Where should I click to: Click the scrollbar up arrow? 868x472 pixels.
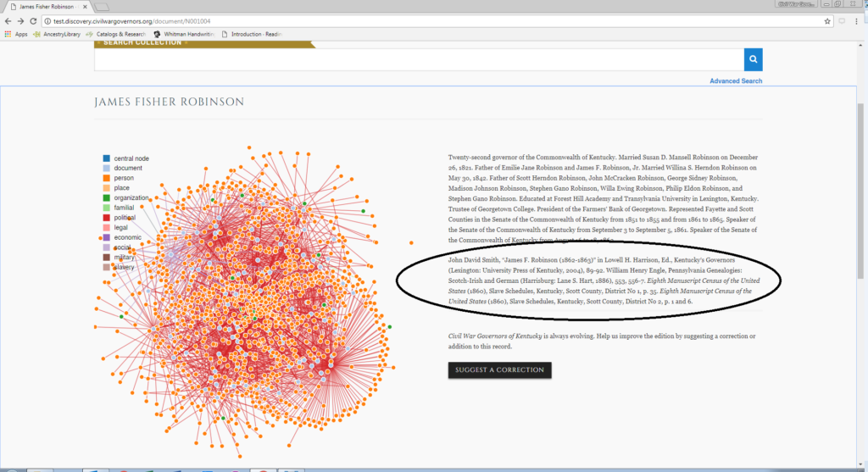(x=860, y=45)
